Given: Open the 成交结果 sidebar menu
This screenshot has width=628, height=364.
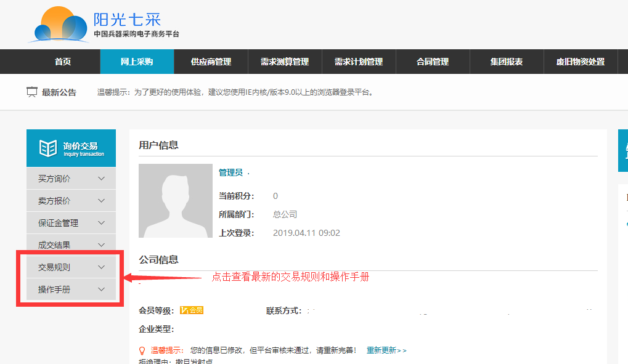Looking at the screenshot, I should [x=71, y=245].
